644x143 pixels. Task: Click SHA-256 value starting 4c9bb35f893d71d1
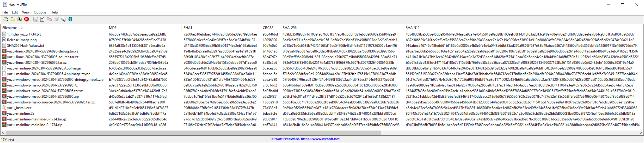tap(339, 34)
